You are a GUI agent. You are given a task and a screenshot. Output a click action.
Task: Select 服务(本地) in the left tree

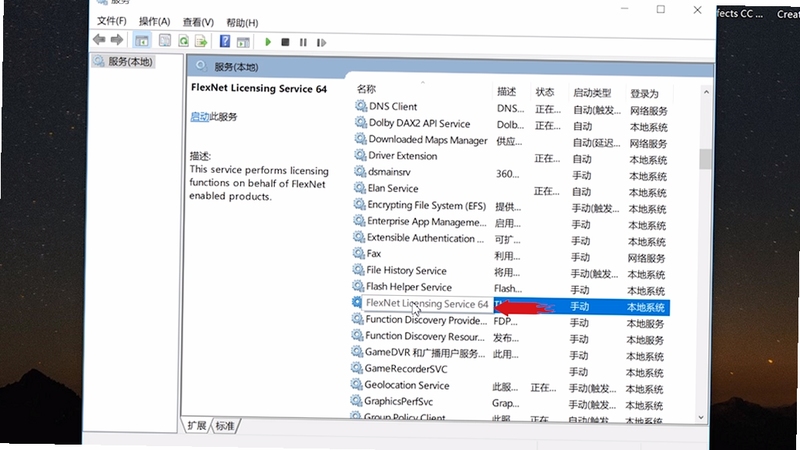130,62
